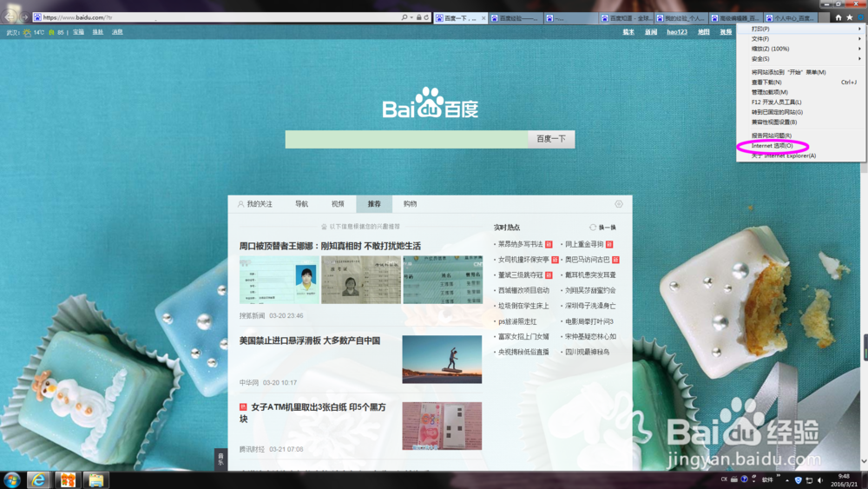The height and width of the screenshot is (489, 868).
Task: Switch to the 高级编辑器 browser tab
Action: click(x=737, y=18)
